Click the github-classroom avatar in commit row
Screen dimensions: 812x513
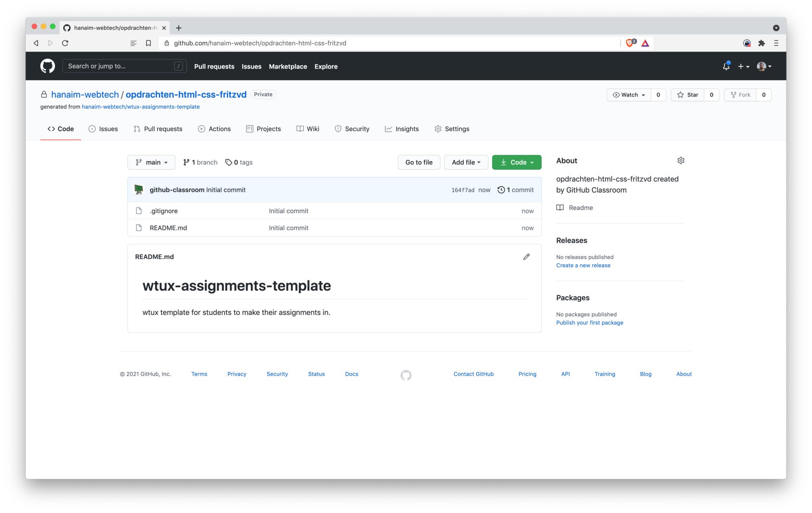pyautogui.click(x=139, y=190)
